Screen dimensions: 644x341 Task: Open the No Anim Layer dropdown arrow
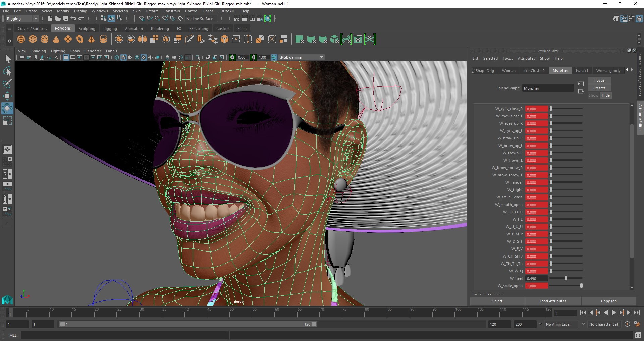[540, 324]
